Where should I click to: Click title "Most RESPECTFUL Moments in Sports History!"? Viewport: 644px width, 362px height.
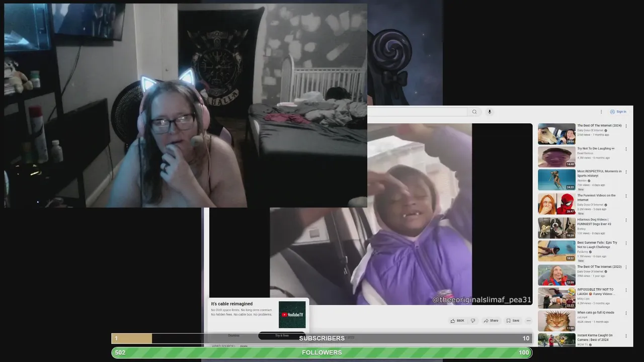tap(599, 173)
